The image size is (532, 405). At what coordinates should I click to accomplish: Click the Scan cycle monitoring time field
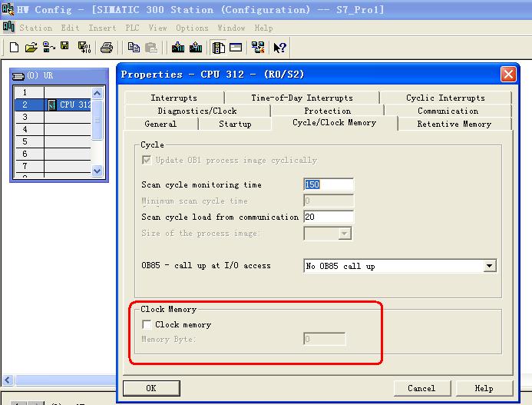click(329, 184)
